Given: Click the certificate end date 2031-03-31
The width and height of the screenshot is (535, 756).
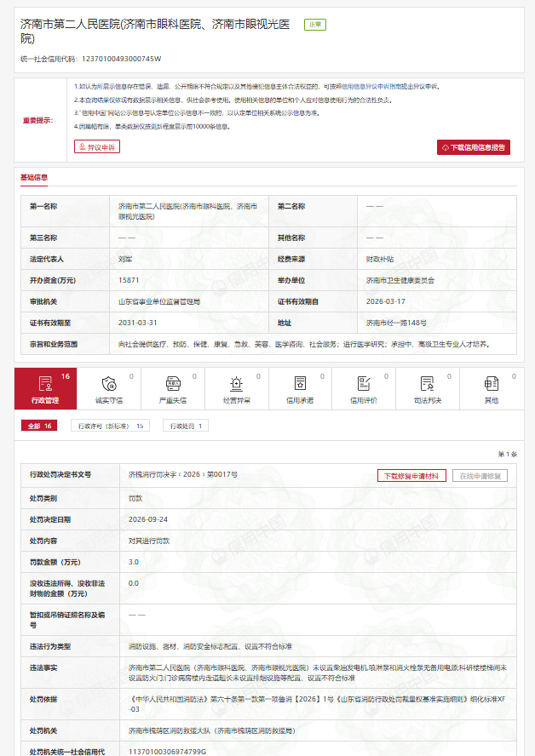Looking at the screenshot, I should coord(137,323).
